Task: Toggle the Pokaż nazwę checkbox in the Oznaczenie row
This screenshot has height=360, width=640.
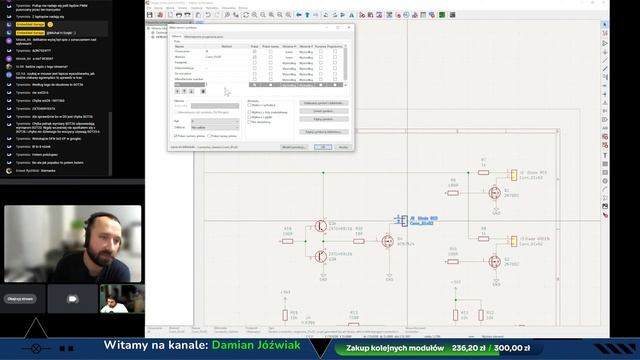Action: click(270, 52)
